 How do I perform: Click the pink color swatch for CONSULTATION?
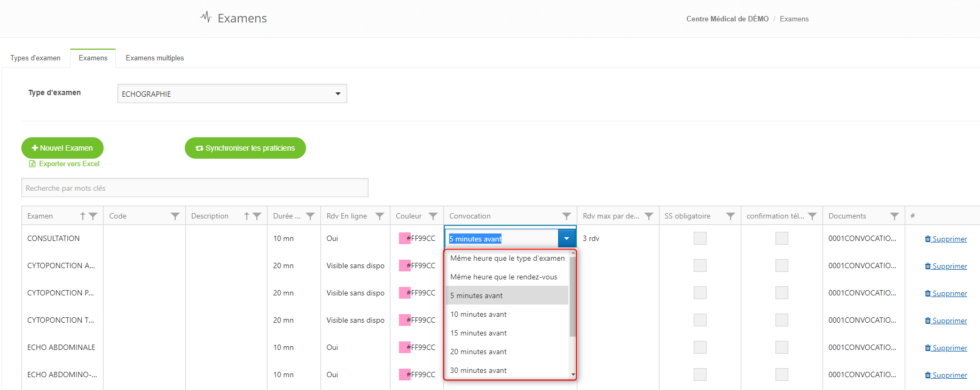click(x=404, y=238)
